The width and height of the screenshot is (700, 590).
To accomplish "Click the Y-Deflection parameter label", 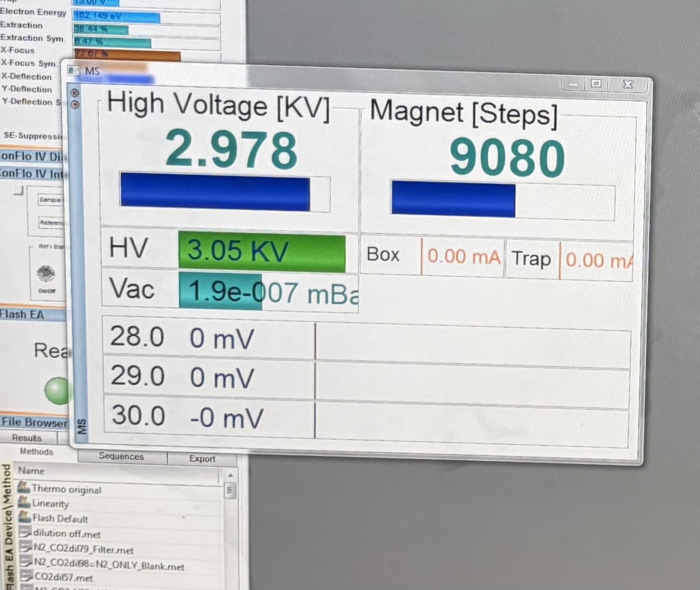I will click(27, 89).
